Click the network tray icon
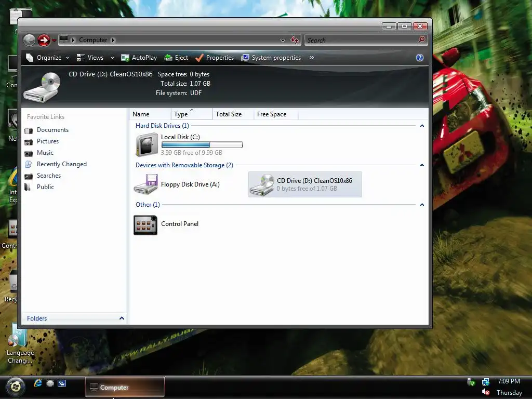Viewport: 532px width, 399px height. (486, 382)
